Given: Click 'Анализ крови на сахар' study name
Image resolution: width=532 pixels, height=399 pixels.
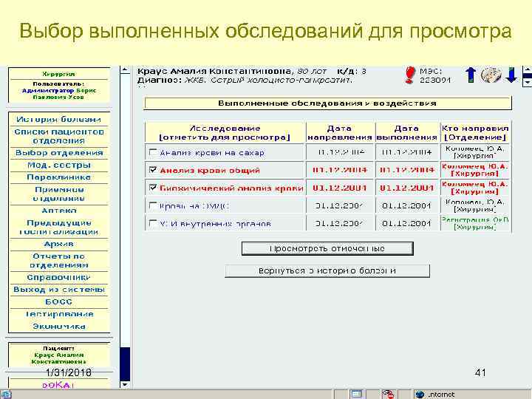Looking at the screenshot, I should 212,153.
